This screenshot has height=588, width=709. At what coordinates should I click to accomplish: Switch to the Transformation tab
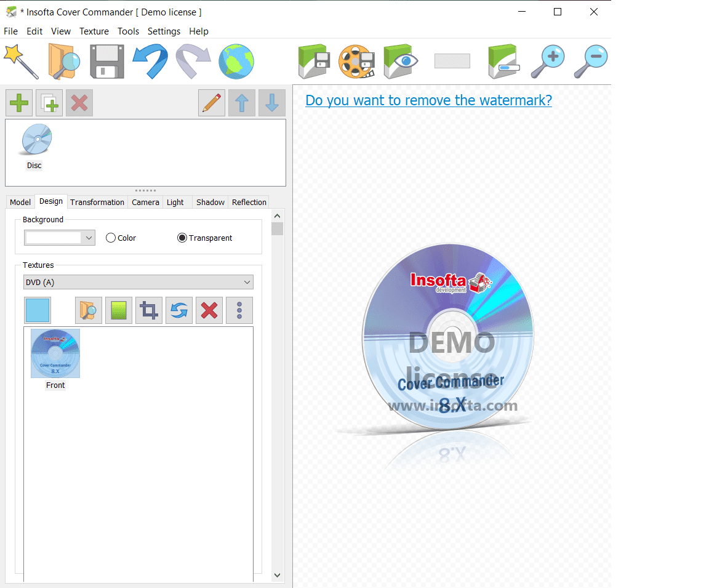pos(97,202)
